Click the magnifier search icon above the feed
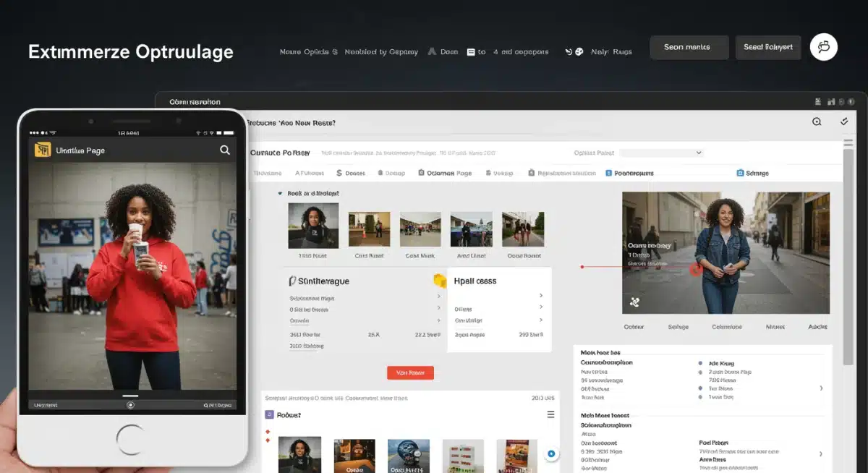Screen dimensions: 868x473 pos(817,122)
